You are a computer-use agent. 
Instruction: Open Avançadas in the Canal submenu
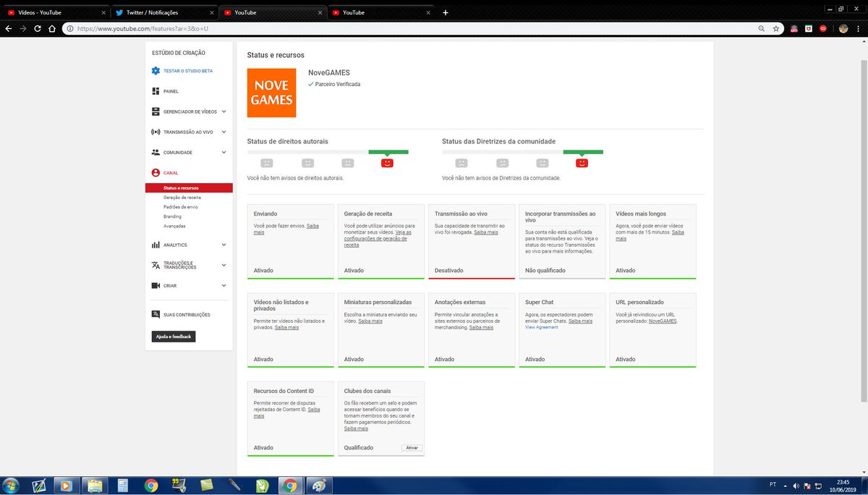click(175, 226)
